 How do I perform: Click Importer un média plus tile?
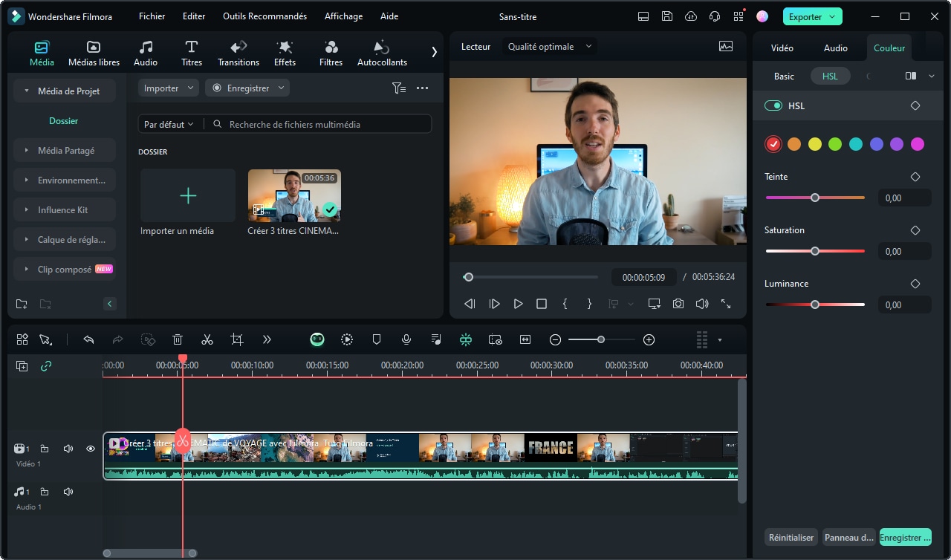(188, 195)
